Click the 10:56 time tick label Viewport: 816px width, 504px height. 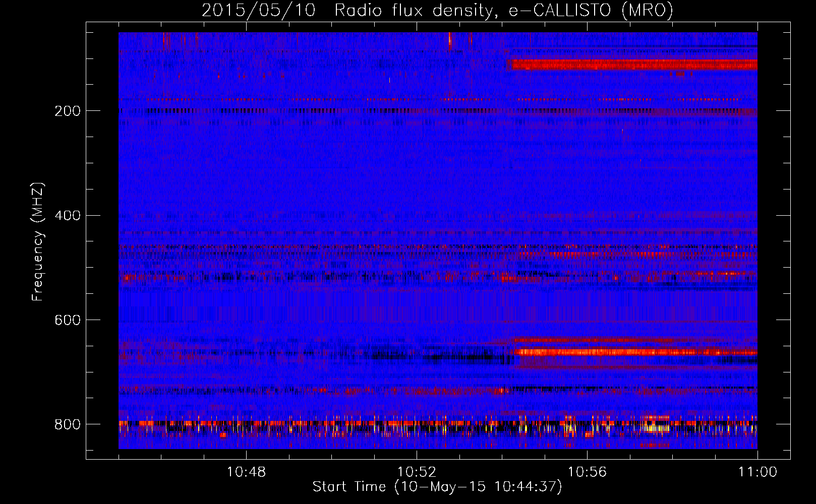(x=587, y=472)
